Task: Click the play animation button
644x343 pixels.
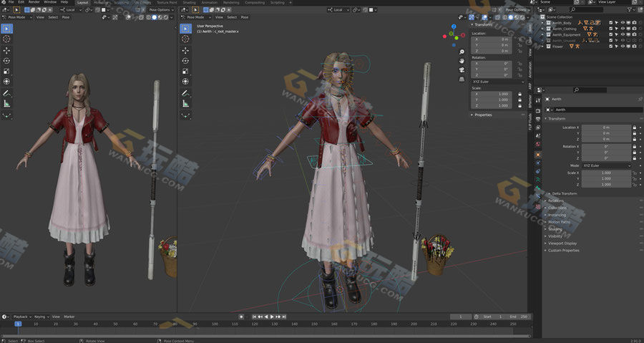Action: click(272, 317)
